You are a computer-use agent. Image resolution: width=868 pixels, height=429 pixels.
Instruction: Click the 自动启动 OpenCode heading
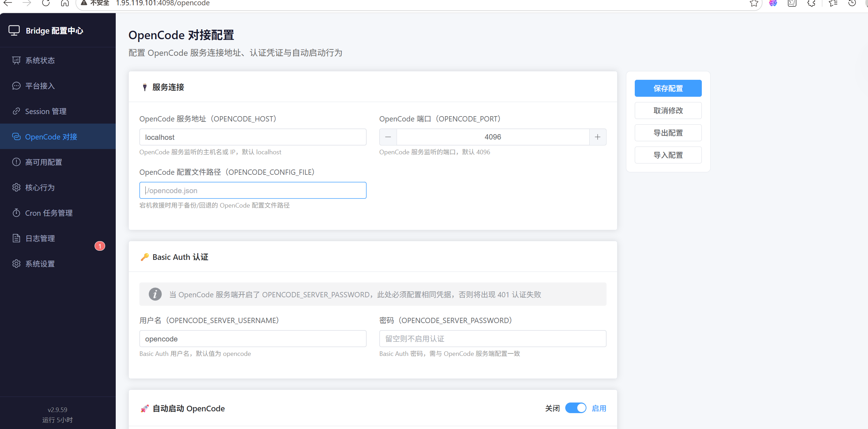pyautogui.click(x=188, y=409)
